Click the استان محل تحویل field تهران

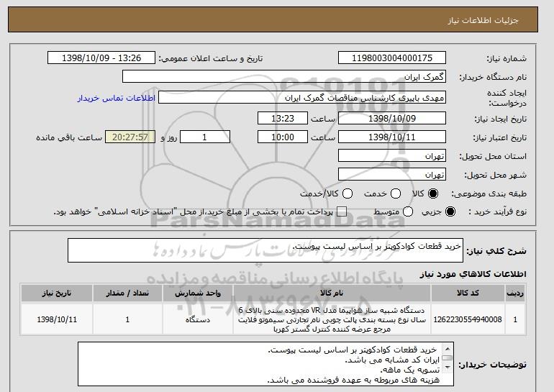pos(392,156)
